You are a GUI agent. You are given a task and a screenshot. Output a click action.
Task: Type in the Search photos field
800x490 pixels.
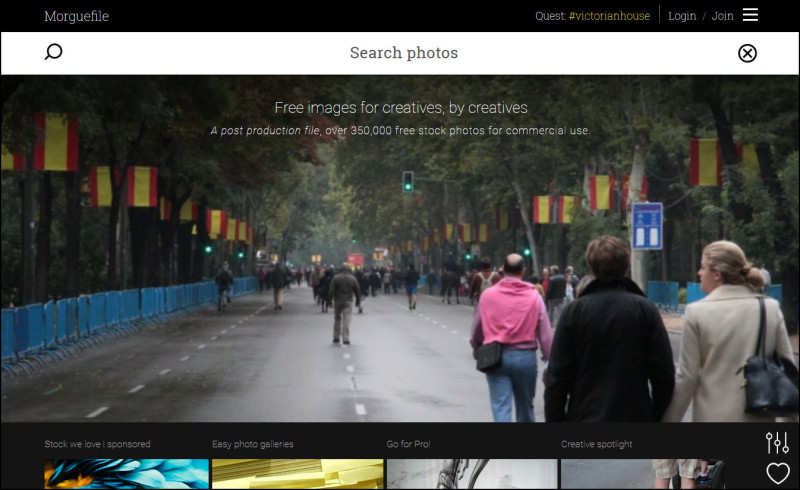click(x=403, y=53)
